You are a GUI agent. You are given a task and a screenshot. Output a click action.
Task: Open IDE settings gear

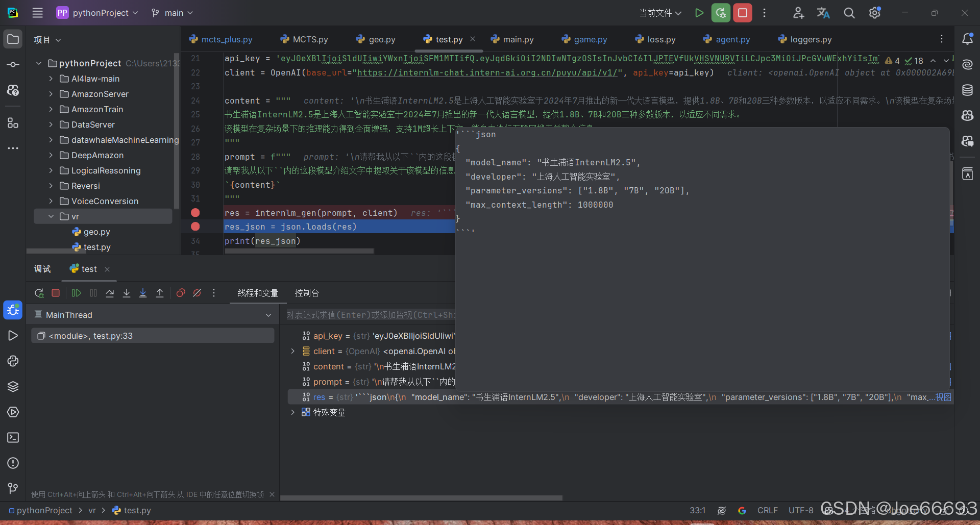pyautogui.click(x=875, y=13)
